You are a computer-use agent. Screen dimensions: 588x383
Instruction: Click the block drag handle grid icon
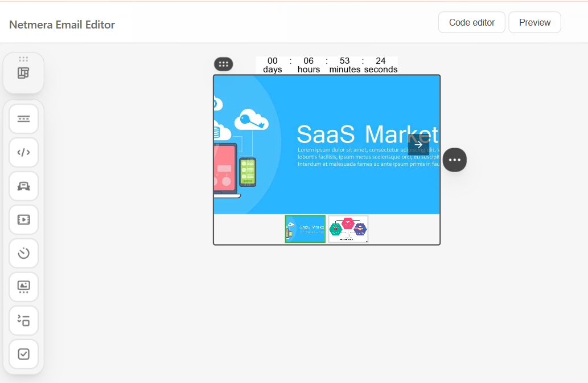(223, 64)
